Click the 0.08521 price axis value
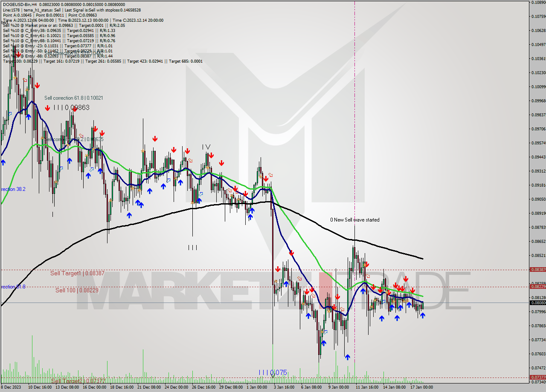The width and height of the screenshot is (546, 392). 538,255
